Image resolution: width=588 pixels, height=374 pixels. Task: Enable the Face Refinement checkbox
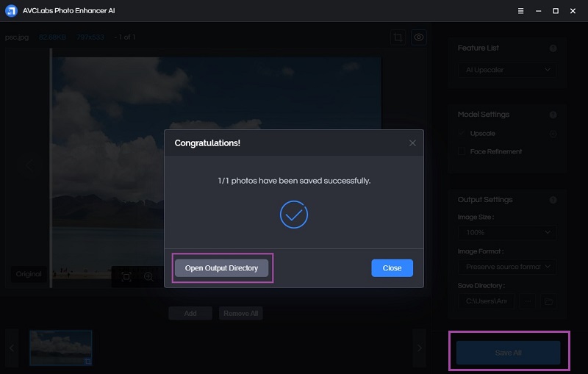pyautogui.click(x=462, y=151)
